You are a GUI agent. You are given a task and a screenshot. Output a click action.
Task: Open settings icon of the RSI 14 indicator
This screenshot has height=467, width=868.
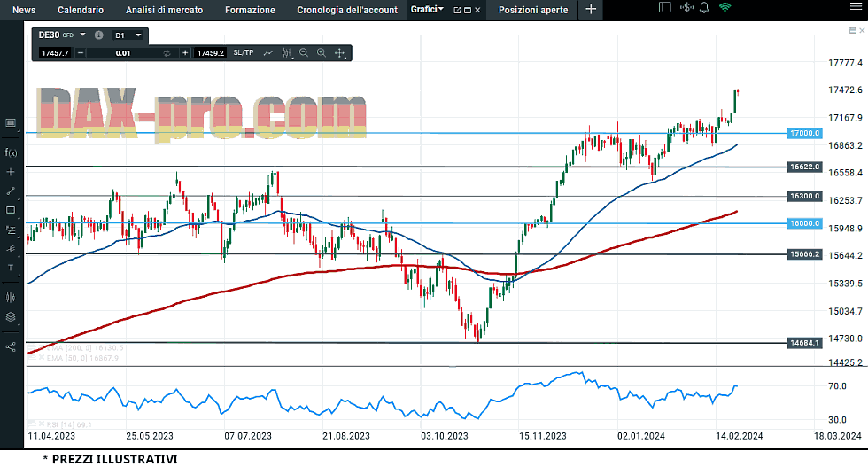point(32,424)
